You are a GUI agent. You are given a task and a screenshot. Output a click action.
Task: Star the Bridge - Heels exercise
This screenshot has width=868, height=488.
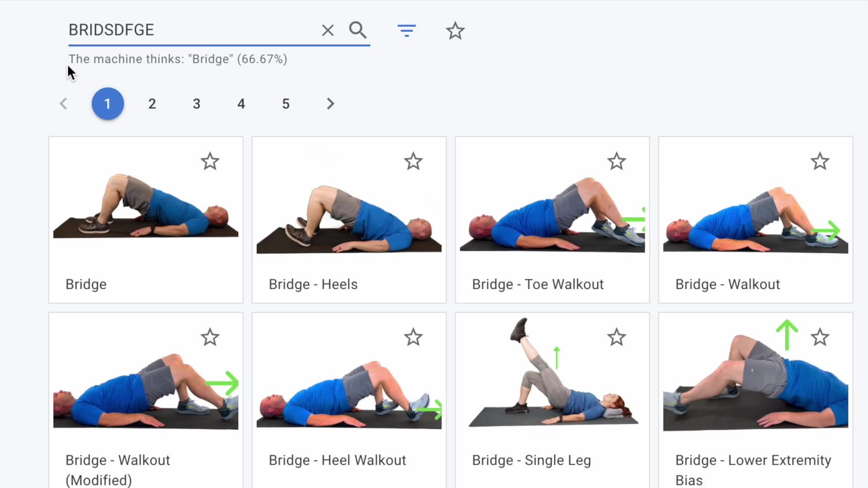click(413, 161)
